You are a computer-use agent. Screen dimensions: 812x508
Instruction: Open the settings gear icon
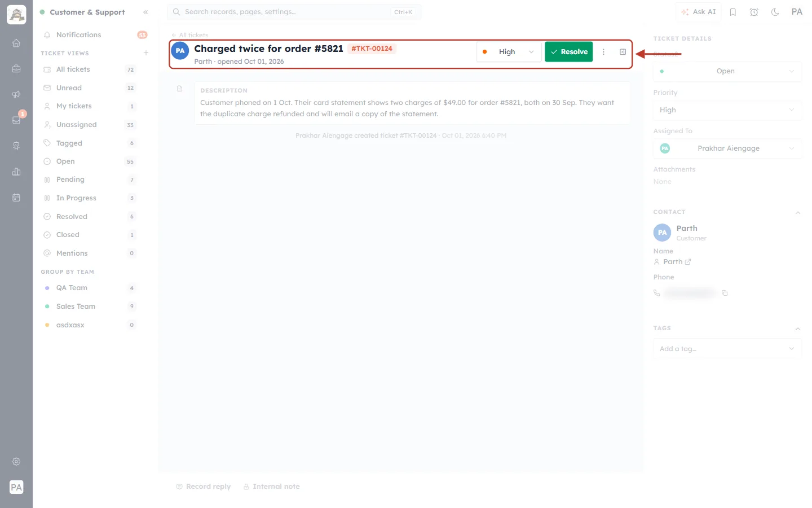[x=16, y=462]
